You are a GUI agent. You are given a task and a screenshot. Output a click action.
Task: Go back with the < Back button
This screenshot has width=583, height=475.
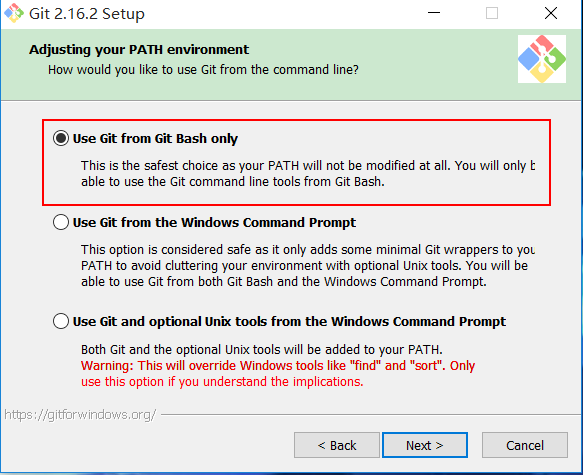coord(337,445)
